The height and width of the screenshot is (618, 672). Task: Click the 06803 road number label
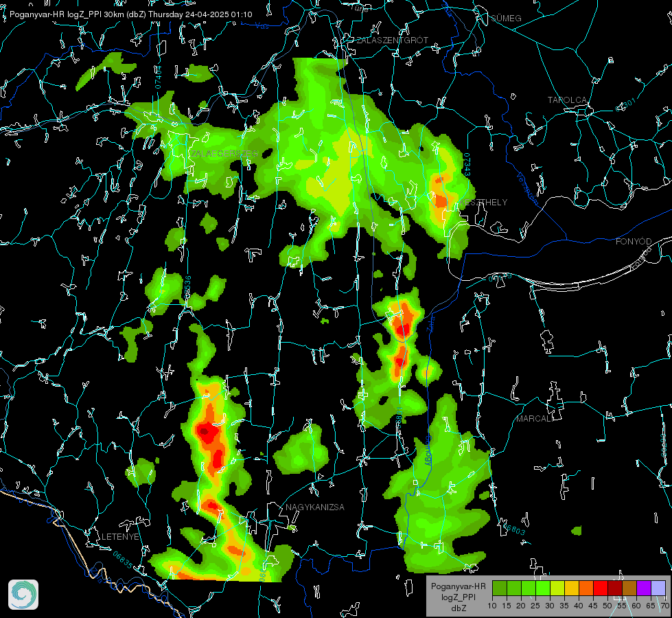(x=514, y=529)
